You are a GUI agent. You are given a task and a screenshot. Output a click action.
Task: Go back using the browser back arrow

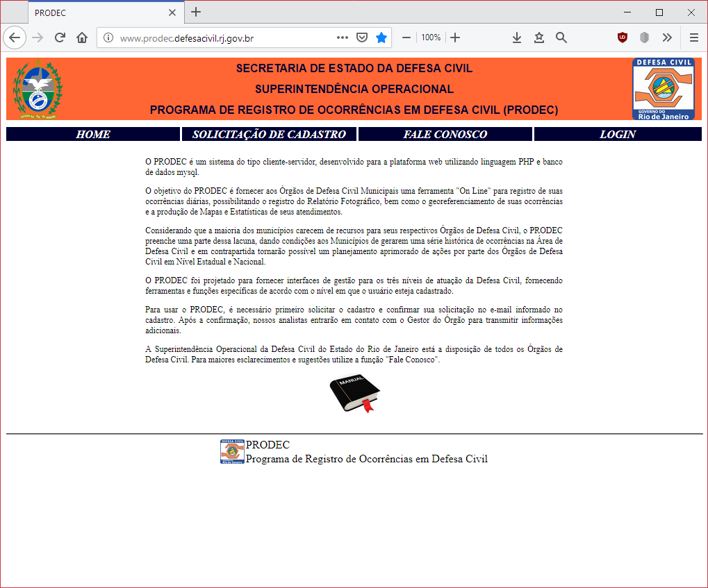tap(15, 38)
